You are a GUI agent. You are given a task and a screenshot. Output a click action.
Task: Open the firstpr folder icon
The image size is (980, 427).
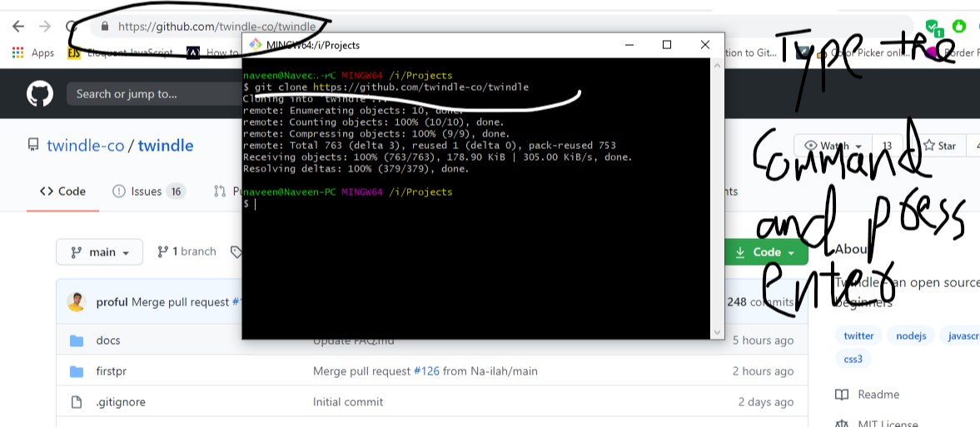(77, 371)
